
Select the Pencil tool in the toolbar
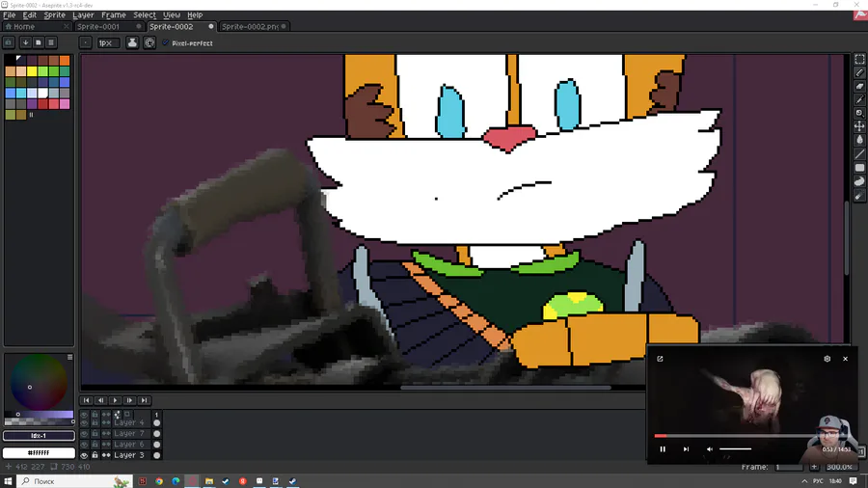pos(859,72)
